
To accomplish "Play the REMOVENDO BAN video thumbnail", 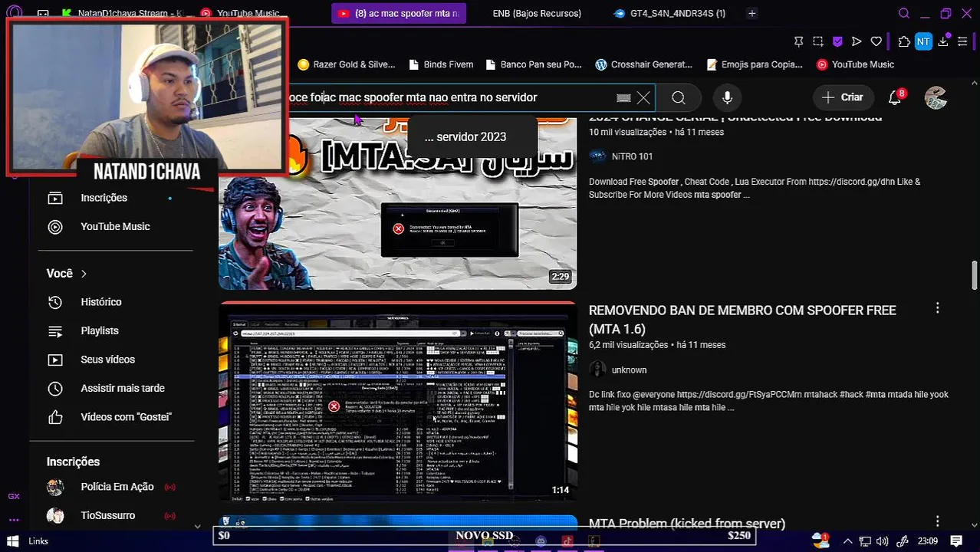I will tap(397, 401).
